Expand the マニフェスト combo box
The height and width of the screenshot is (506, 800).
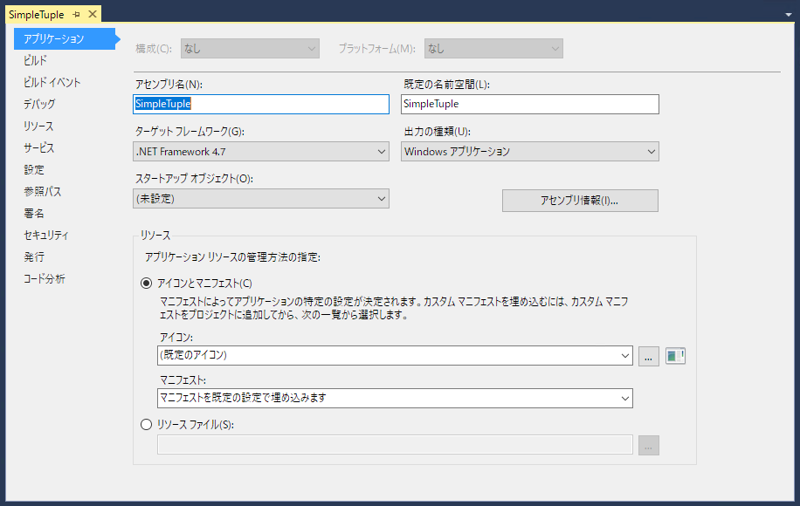click(625, 398)
